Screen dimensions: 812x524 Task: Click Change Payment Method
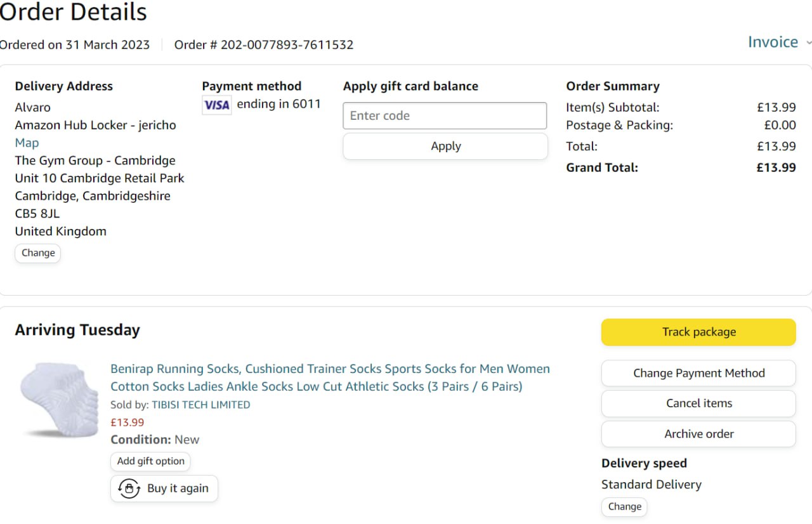click(698, 373)
